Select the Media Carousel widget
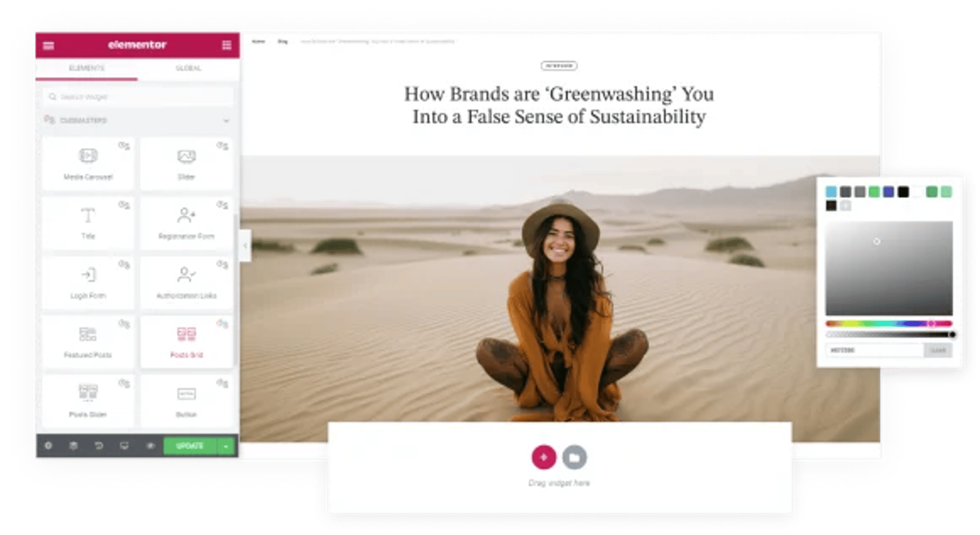Viewport: 980px width, 535px height. click(88, 164)
